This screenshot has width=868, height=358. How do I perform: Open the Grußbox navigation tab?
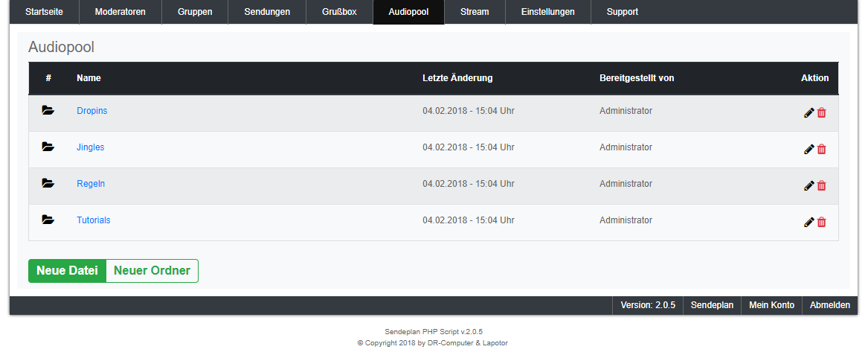[339, 12]
